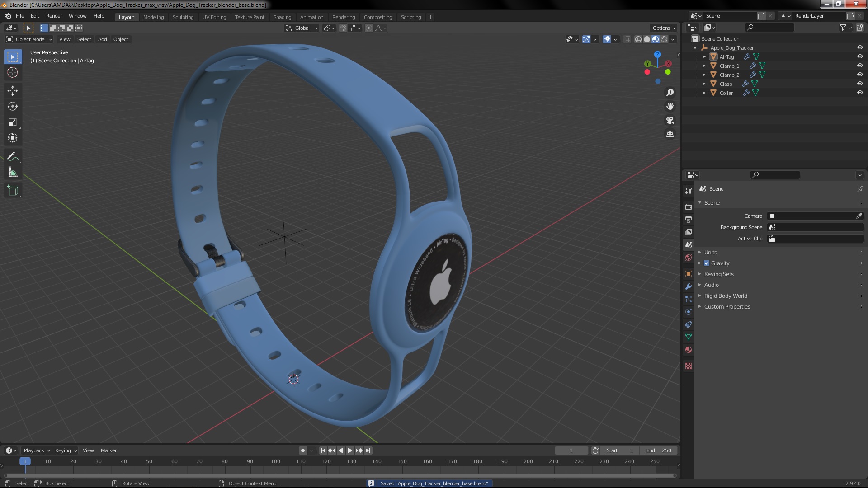Switch orthographic/perspective view grid icon
Viewport: 868px width, 488px height.
[670, 134]
